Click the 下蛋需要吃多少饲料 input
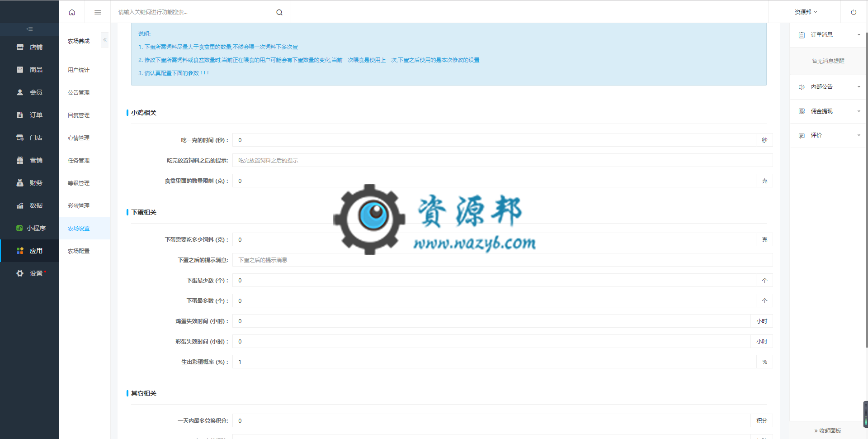Screen dimensions: 868x439 point(494,240)
